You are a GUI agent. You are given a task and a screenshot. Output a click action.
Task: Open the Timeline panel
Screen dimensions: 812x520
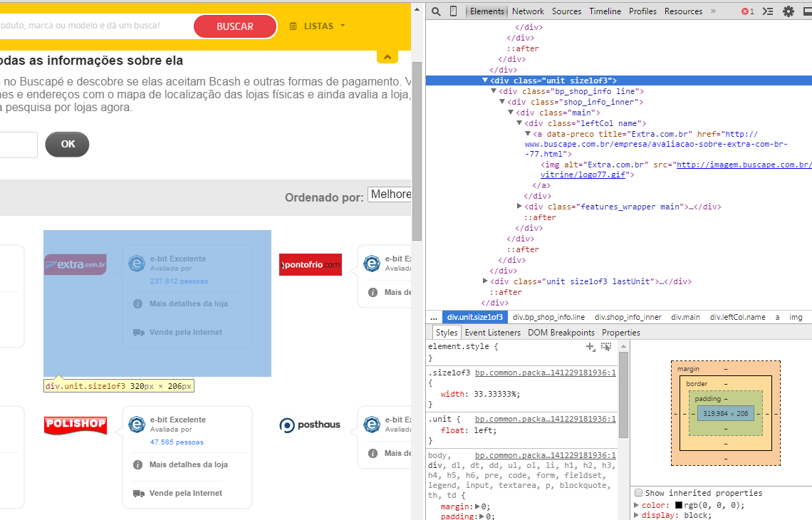click(x=605, y=11)
